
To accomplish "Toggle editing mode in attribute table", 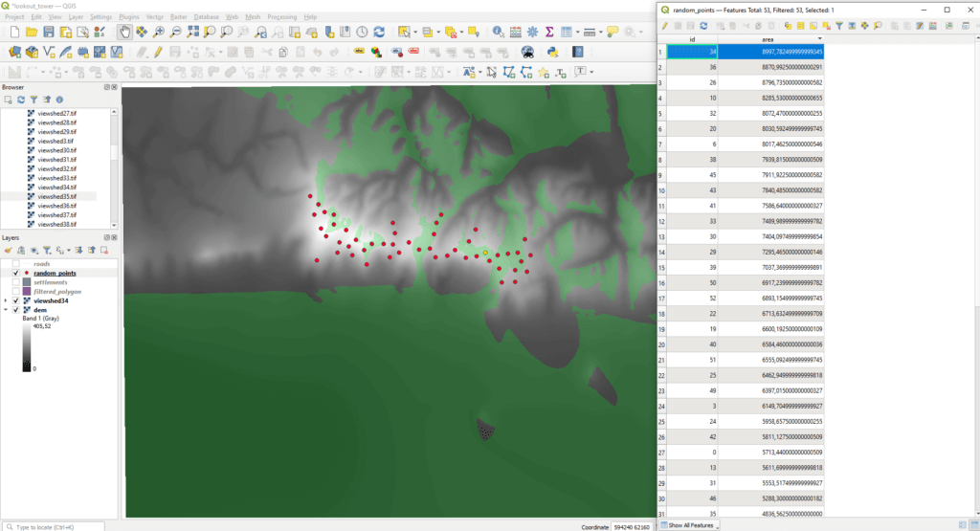I will point(664,26).
